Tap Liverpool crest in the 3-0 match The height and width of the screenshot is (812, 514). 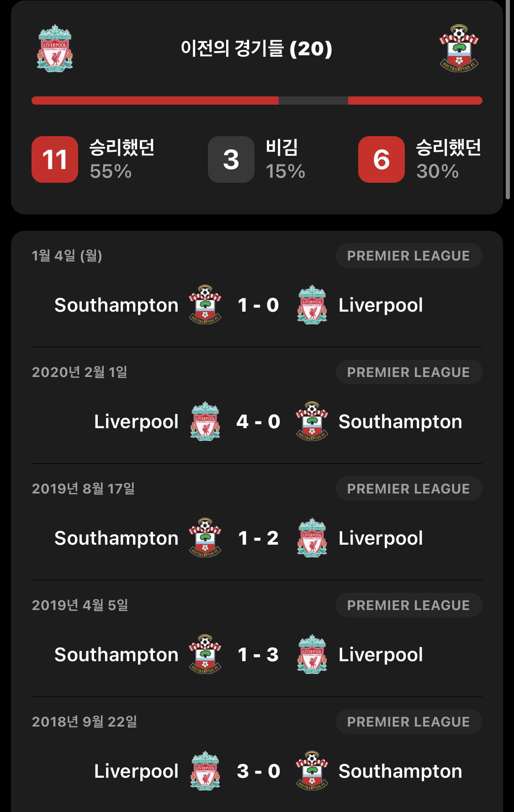point(205,771)
